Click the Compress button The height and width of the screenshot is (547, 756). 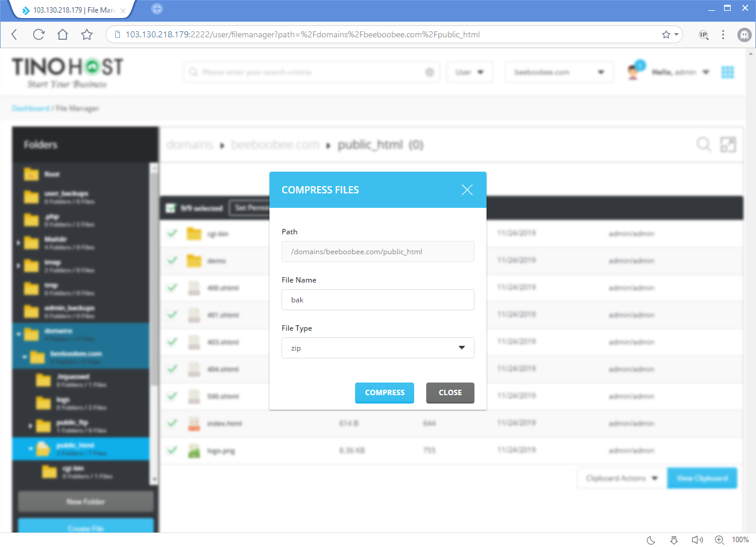[x=384, y=393]
